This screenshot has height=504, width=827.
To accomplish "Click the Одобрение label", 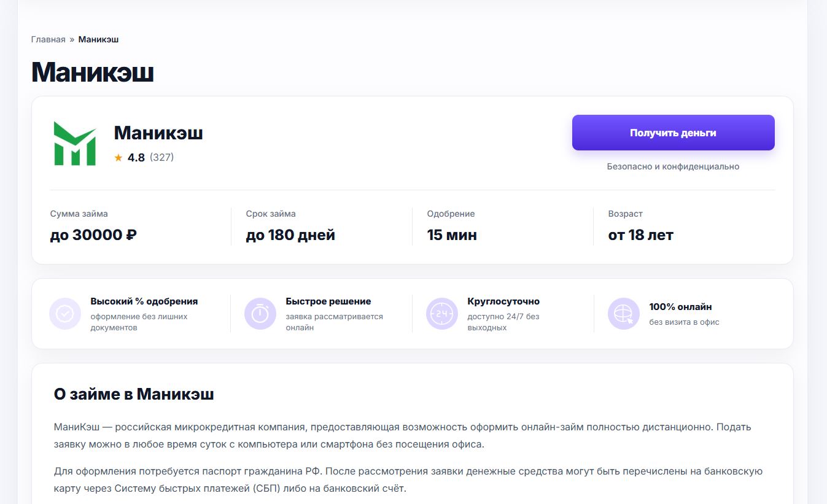I will tap(451, 214).
